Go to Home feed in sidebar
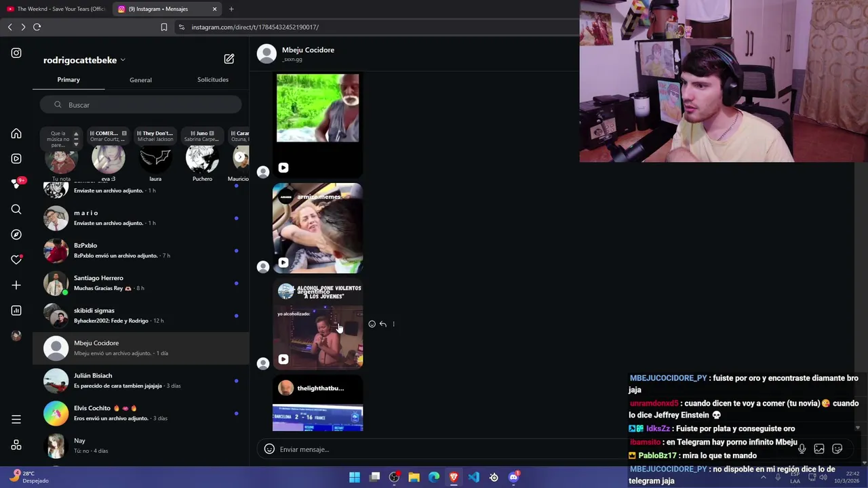 coord(16,134)
